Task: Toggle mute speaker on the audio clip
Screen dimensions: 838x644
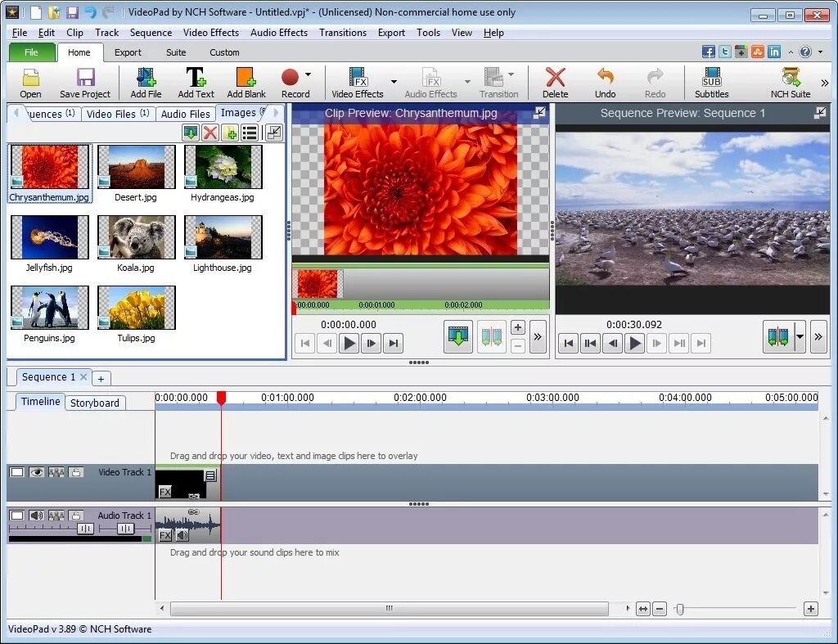Action: click(182, 535)
